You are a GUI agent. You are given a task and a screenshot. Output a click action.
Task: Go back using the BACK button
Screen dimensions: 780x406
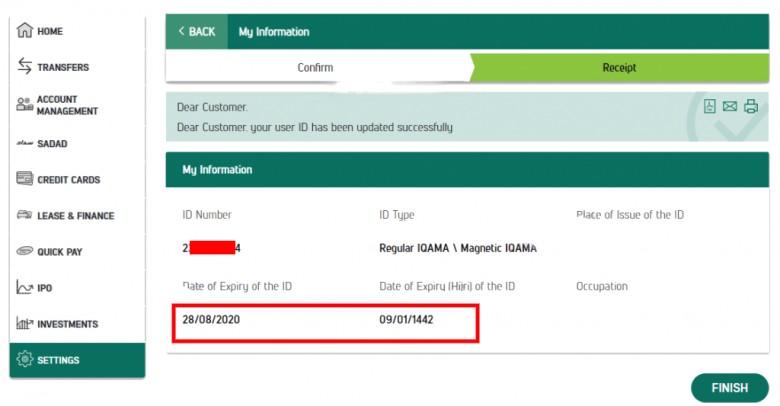(x=196, y=31)
